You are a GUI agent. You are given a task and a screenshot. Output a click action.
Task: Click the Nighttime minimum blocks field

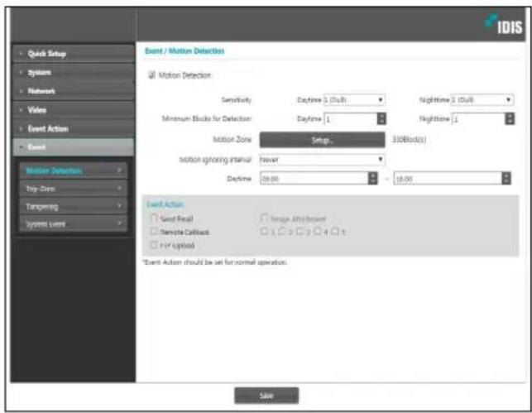click(x=478, y=119)
